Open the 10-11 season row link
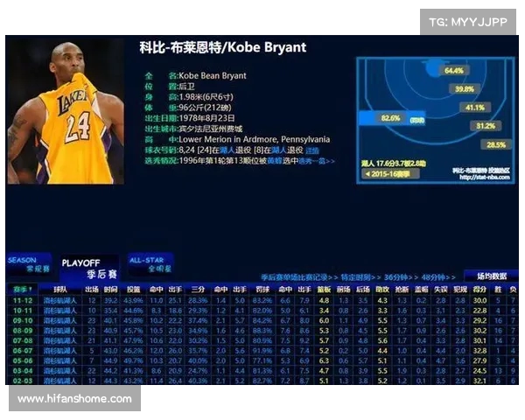The width and height of the screenshot is (525, 420). click(x=23, y=311)
